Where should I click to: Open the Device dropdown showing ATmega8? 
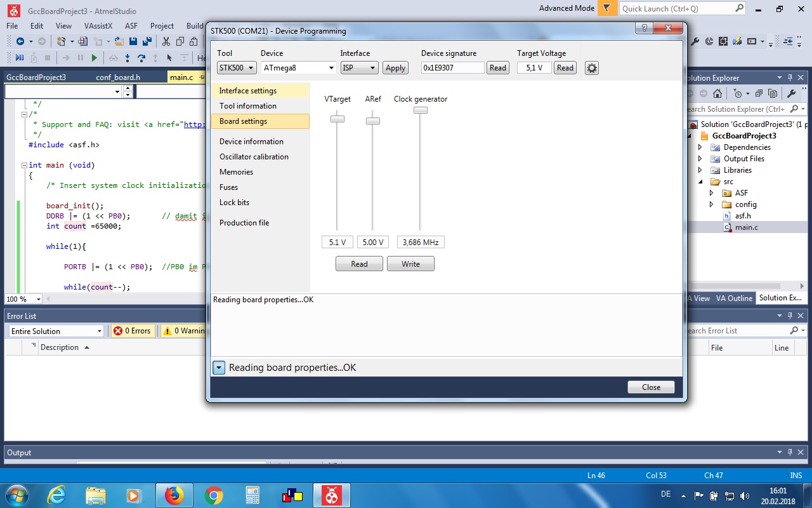(299, 68)
